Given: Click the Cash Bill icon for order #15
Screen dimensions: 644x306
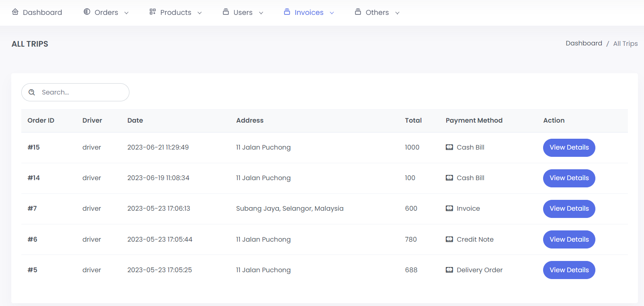Looking at the screenshot, I should (x=449, y=147).
